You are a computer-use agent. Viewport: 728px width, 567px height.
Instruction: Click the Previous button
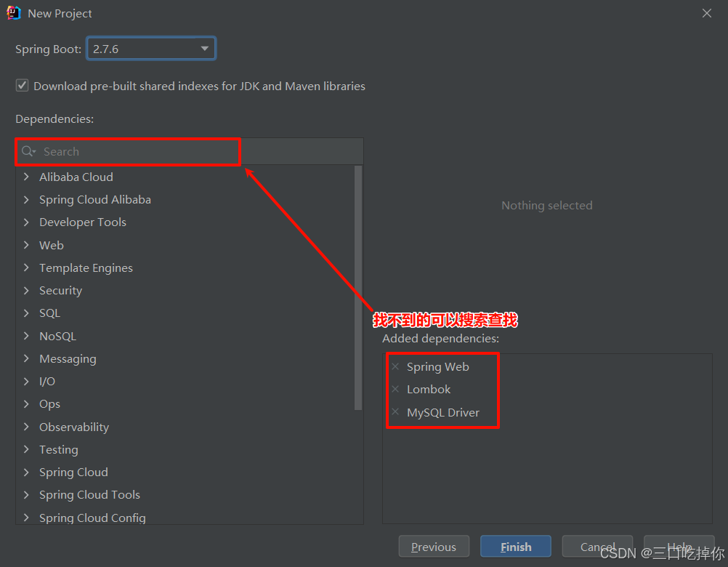pyautogui.click(x=434, y=547)
